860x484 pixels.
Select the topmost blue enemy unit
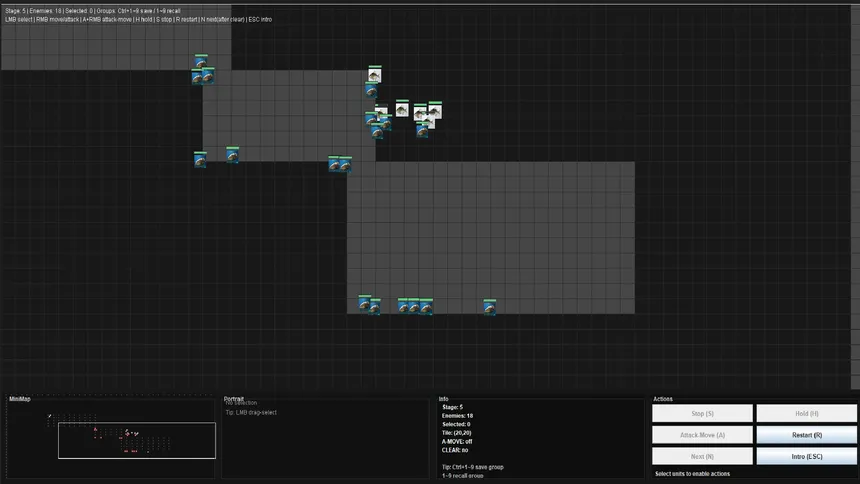tap(201, 62)
